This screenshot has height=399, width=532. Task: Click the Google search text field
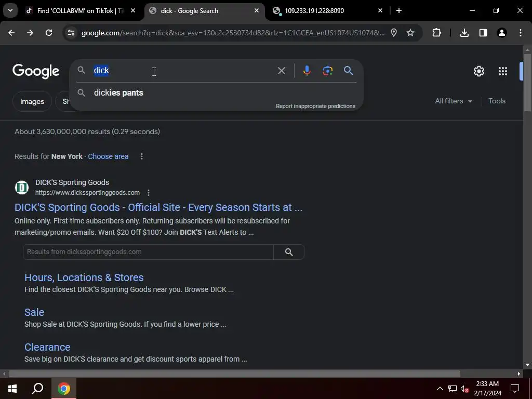[x=183, y=71]
